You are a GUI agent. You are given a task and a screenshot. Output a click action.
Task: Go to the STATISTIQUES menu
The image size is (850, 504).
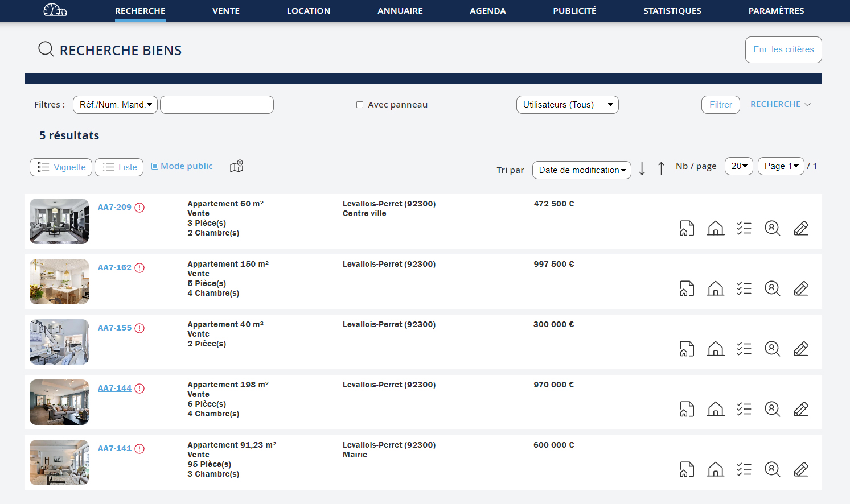click(672, 11)
